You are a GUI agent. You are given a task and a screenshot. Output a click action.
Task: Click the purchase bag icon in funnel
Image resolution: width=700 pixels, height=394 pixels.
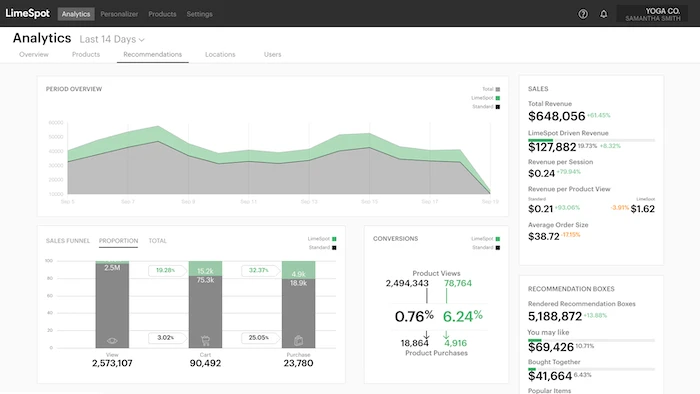pyautogui.click(x=299, y=340)
